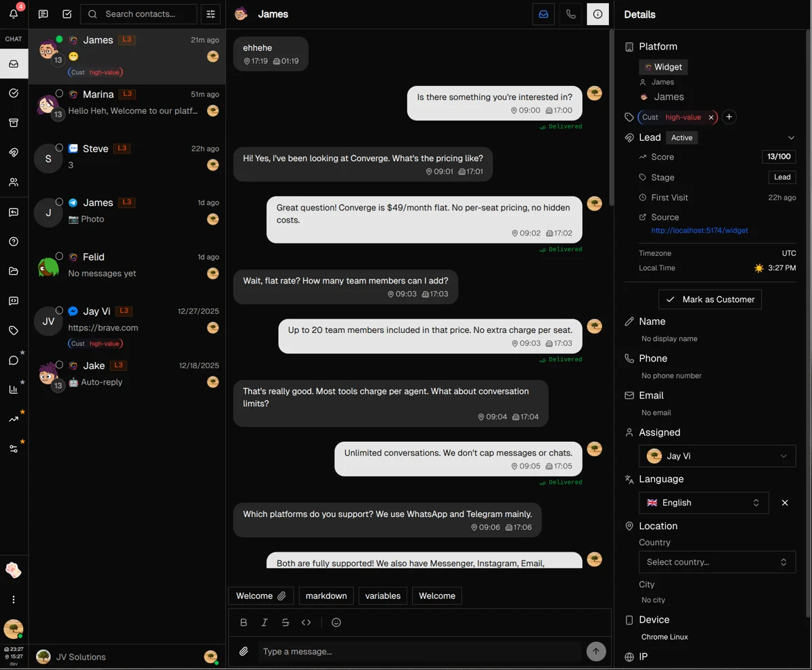Click the send message arrow button
The height and width of the screenshot is (670, 812).
(x=595, y=652)
